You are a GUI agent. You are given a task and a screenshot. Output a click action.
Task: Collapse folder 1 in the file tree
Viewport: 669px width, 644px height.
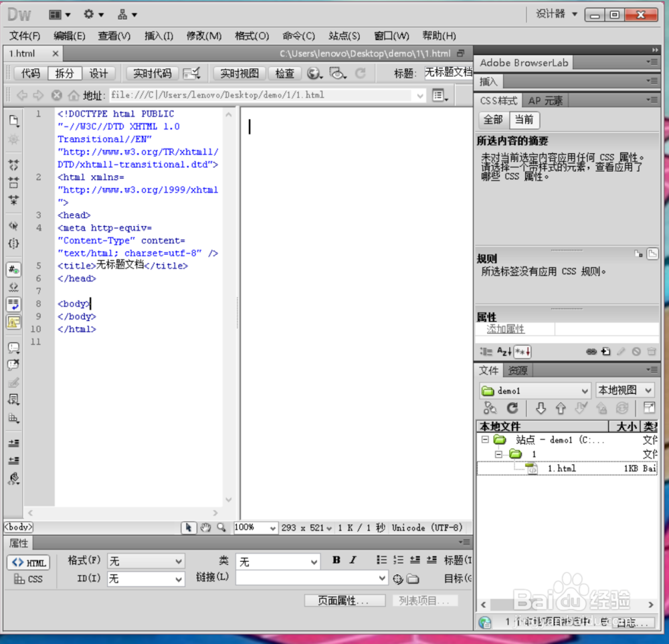click(x=498, y=454)
